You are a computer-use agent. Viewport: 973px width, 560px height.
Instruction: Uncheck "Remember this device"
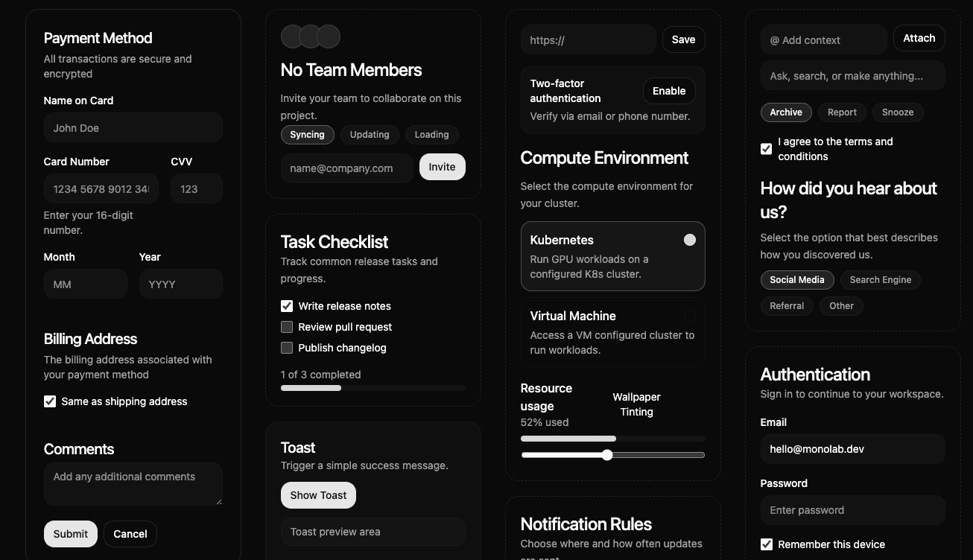click(x=767, y=544)
